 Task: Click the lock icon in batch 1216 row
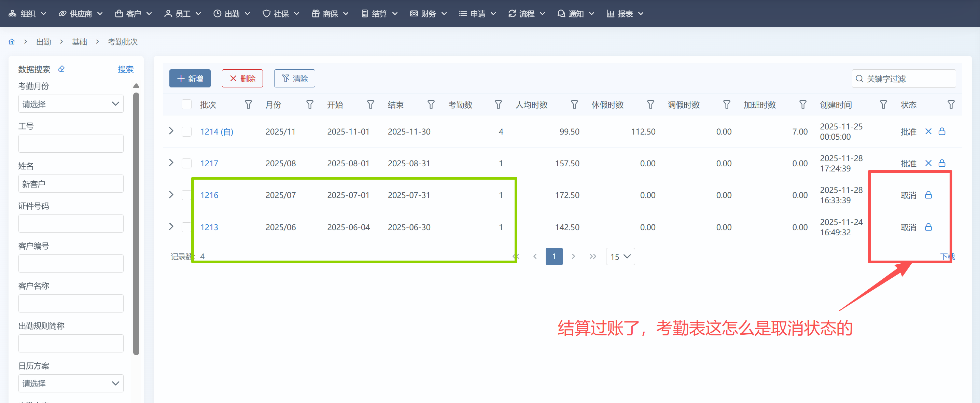tap(928, 195)
